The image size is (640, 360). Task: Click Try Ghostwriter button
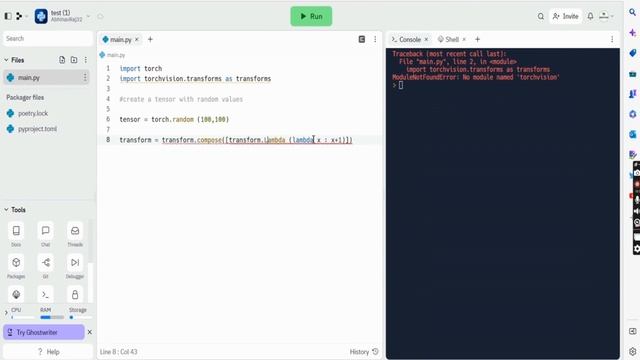click(x=44, y=332)
